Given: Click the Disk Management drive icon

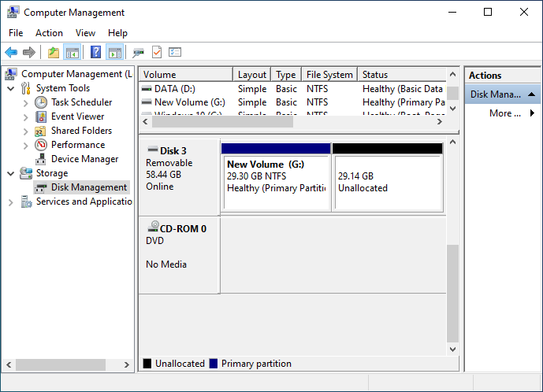Looking at the screenshot, I should (x=41, y=187).
